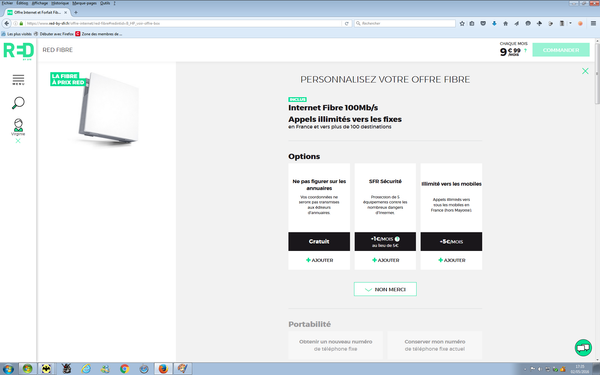Image resolution: width=600 pixels, height=375 pixels.
Task: Open Zone des membres bookmark
Action: point(99,34)
